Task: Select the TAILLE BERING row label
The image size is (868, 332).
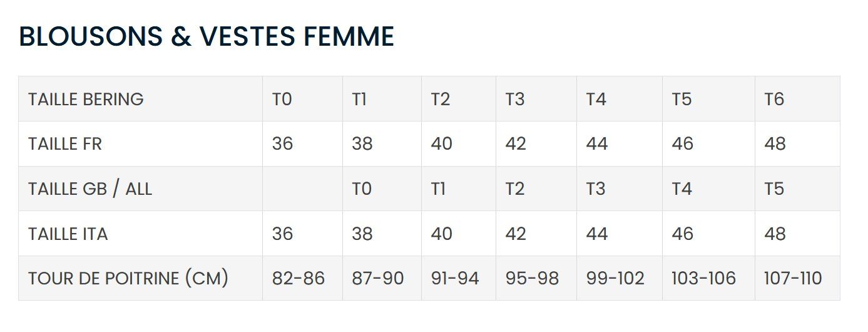Action: click(x=86, y=99)
